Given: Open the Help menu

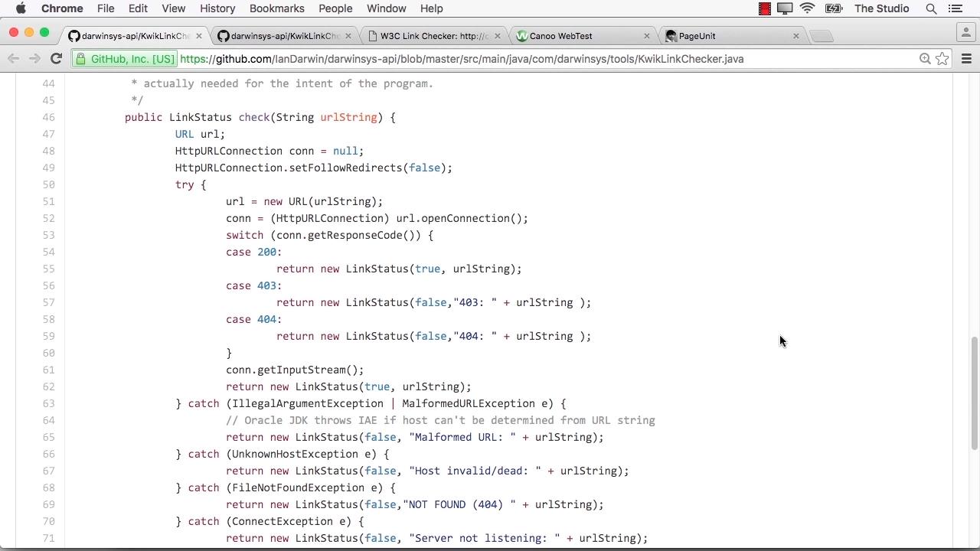Looking at the screenshot, I should (x=431, y=8).
